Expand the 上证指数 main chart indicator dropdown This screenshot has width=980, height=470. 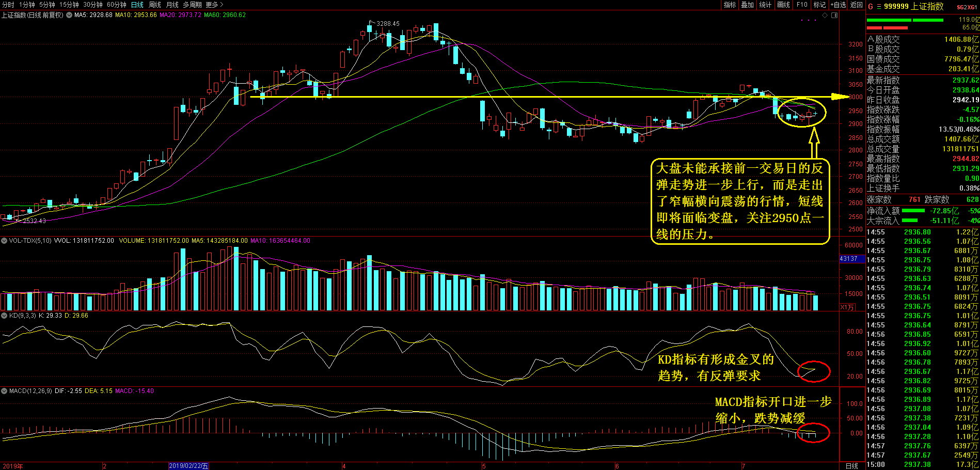tap(68, 15)
